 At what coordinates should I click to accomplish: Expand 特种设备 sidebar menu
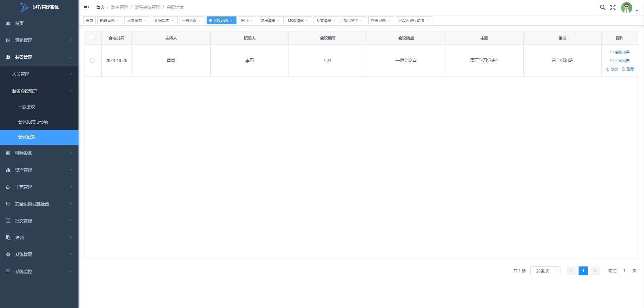click(x=39, y=153)
